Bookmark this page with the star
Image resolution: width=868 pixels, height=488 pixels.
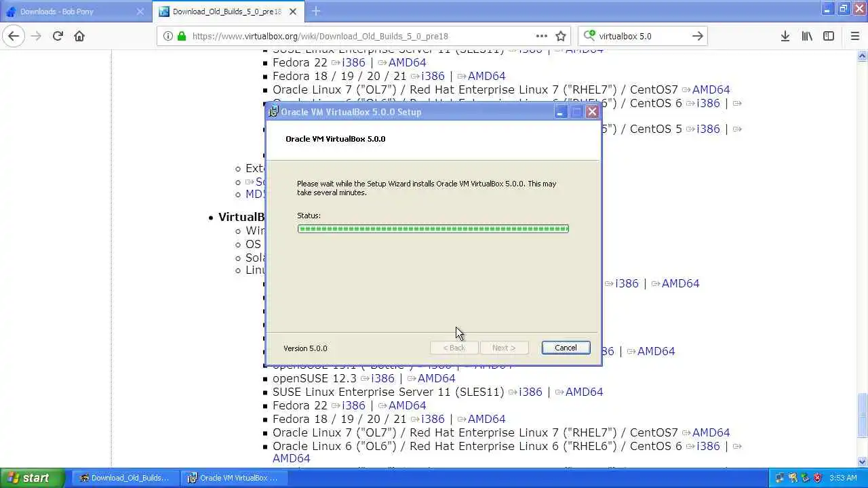(x=561, y=36)
